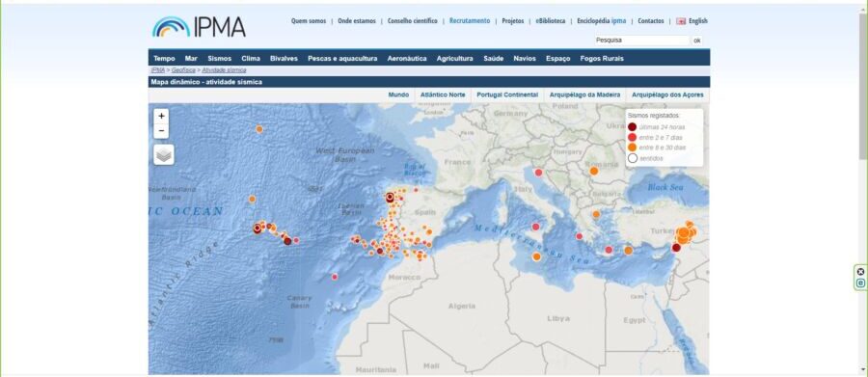Click the Geofísica breadcrumb link
This screenshot has height=377, width=868.
183,70
